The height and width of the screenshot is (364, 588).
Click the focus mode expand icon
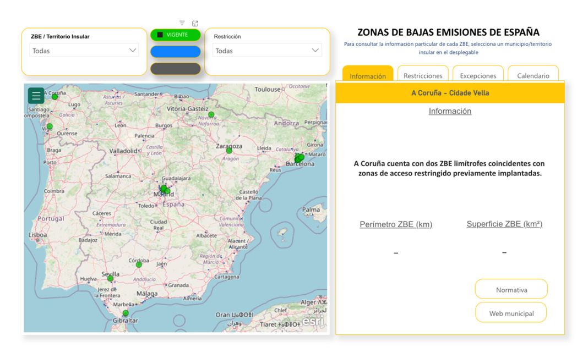195,23
